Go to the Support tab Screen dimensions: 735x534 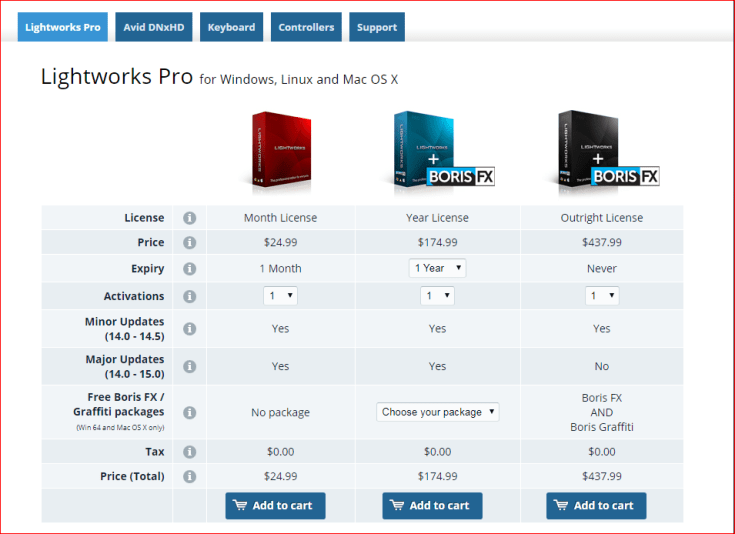pos(377,27)
